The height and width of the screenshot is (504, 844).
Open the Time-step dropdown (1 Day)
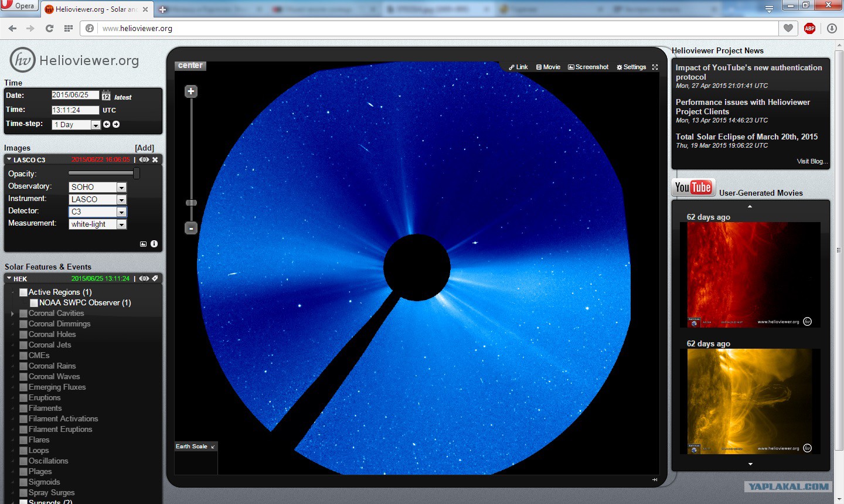pos(76,125)
